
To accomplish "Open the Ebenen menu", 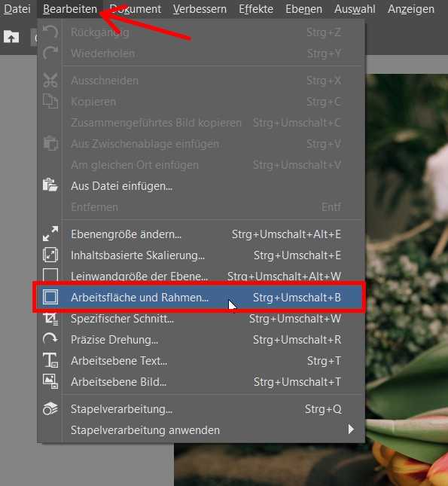I will tap(303, 9).
